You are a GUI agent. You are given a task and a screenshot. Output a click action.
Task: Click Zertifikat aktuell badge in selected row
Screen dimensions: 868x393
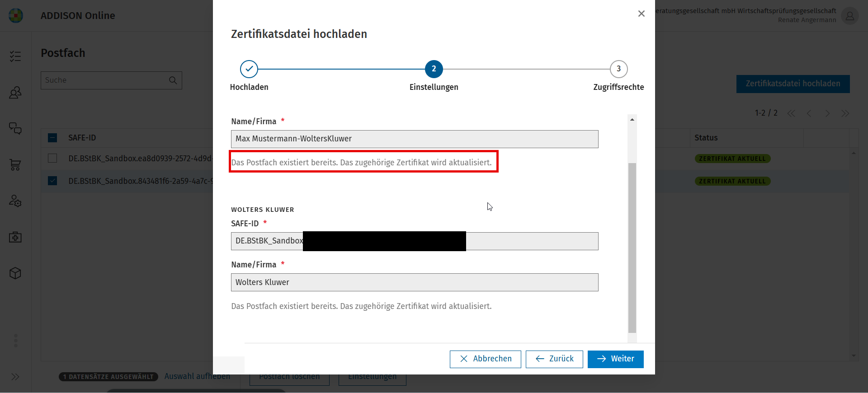coord(732,181)
